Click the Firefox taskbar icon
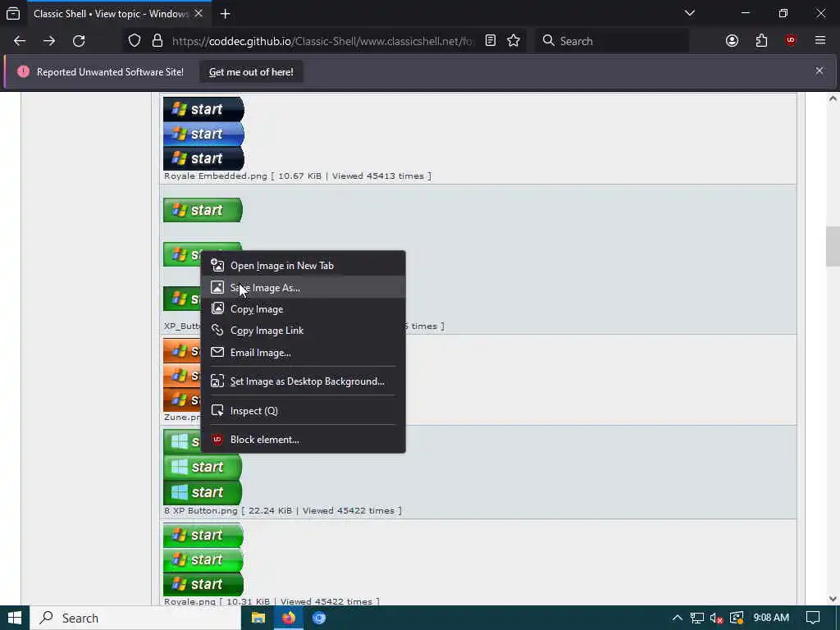 (289, 619)
